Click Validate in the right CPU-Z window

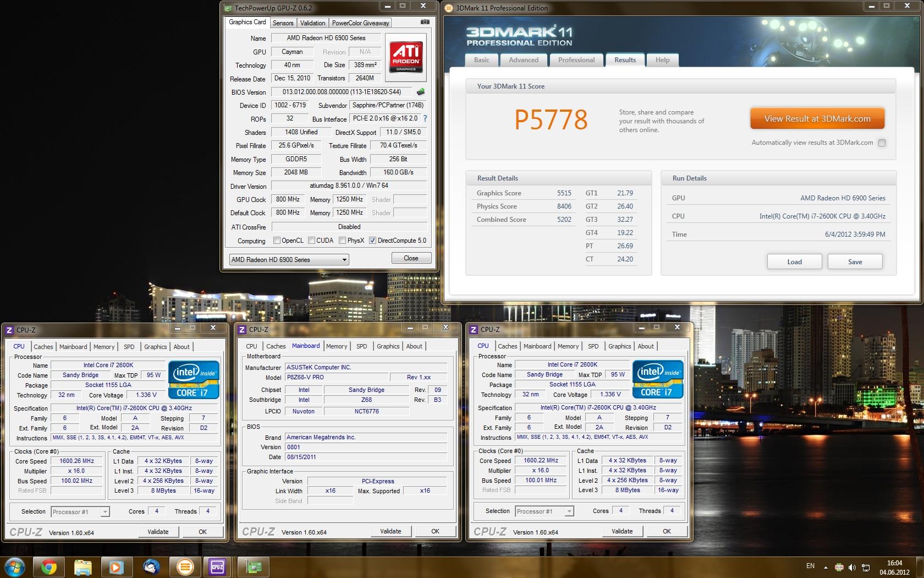tap(622, 531)
